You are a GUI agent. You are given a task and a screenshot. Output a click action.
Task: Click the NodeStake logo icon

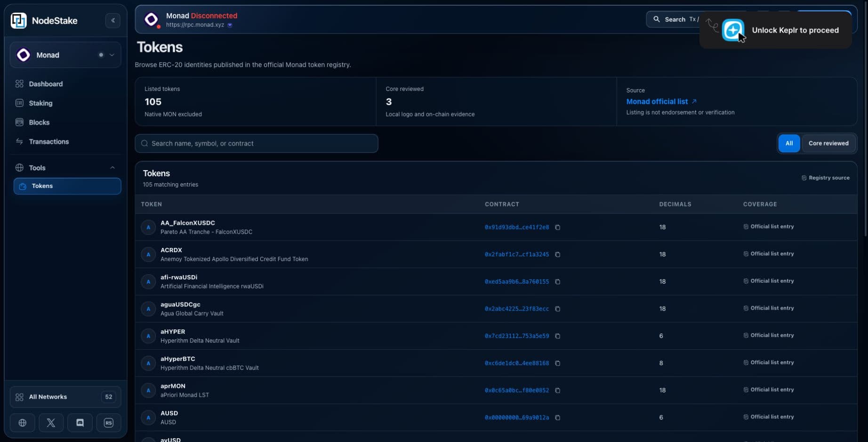pos(19,20)
